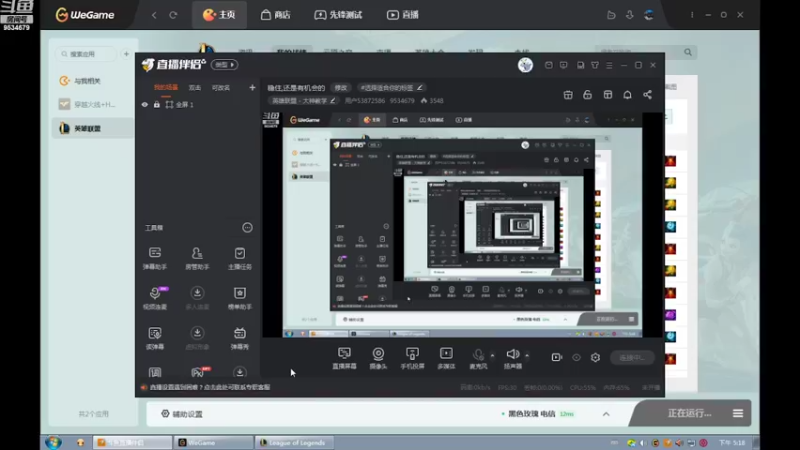Go back in WeGame navigation
This screenshot has width=800, height=450.
154,15
